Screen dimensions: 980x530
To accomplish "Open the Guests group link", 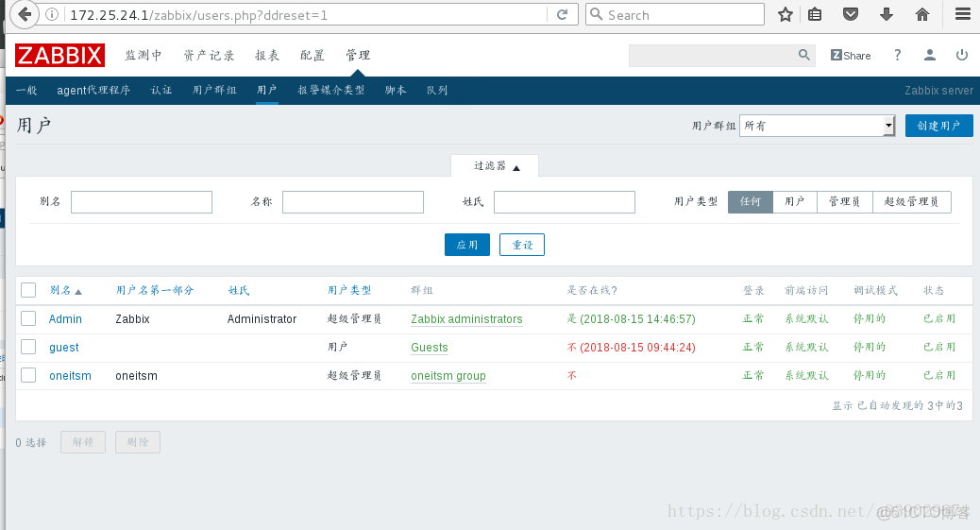I will click(430, 348).
